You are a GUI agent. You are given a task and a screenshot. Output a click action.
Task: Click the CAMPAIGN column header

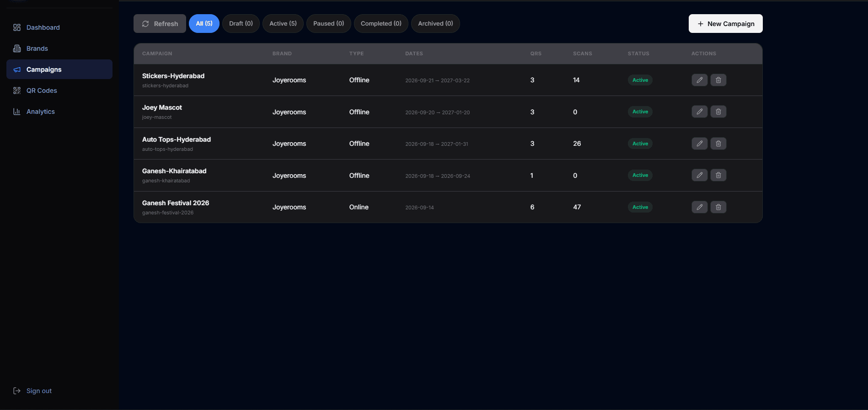click(x=157, y=53)
